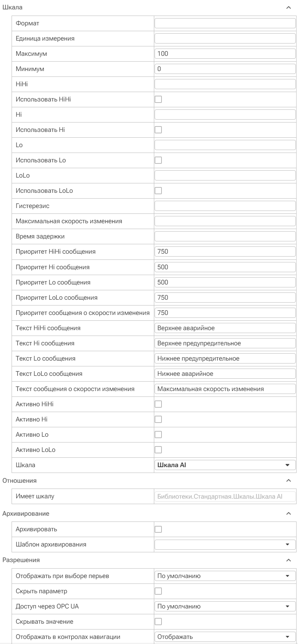Collapse the Разрешения section
The width and height of the screenshot is (298, 644).
click(288, 560)
